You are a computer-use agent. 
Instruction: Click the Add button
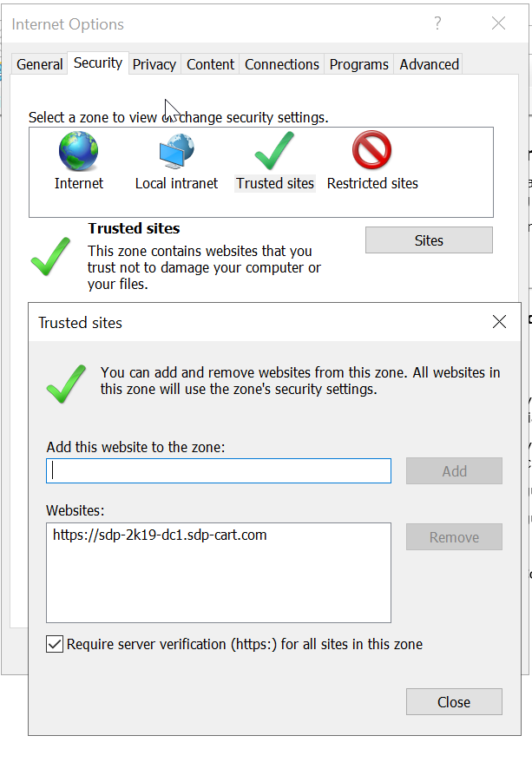point(454,471)
